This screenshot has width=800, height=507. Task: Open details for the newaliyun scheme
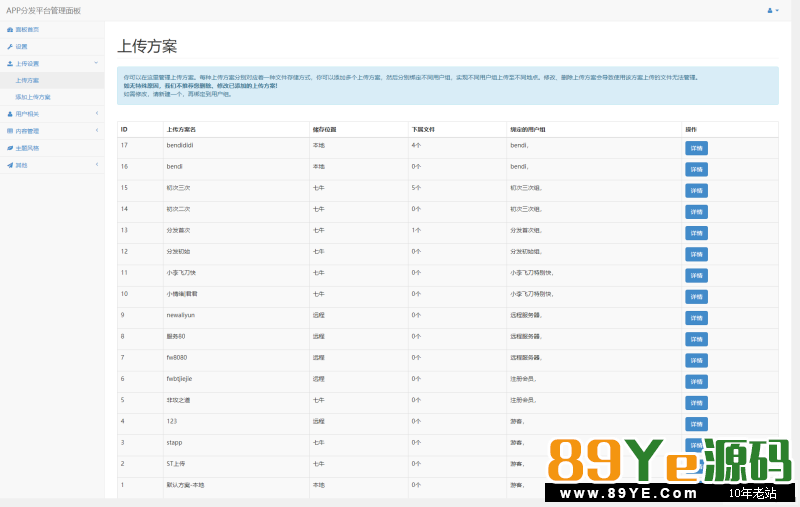(696, 318)
